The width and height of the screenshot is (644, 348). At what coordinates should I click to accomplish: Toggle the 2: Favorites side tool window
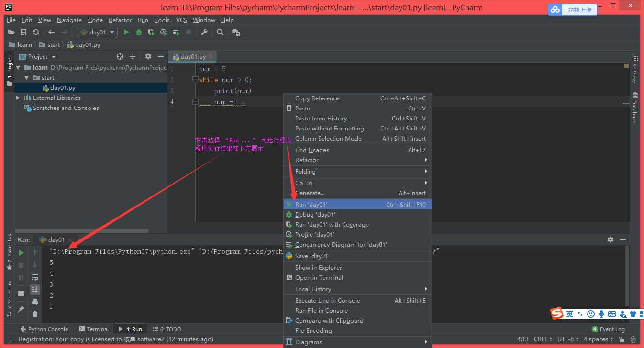[x=9, y=252]
